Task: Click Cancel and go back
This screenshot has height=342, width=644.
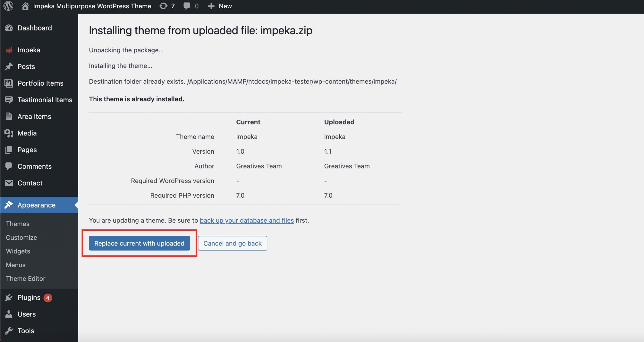Action: coord(232,243)
